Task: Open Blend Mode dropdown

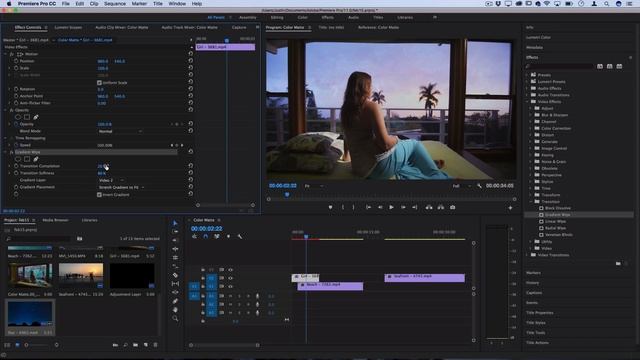Action: pyautogui.click(x=120, y=131)
